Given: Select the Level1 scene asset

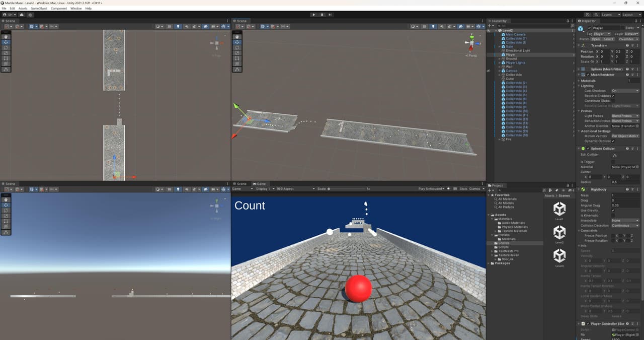Looking at the screenshot, I should [559, 211].
